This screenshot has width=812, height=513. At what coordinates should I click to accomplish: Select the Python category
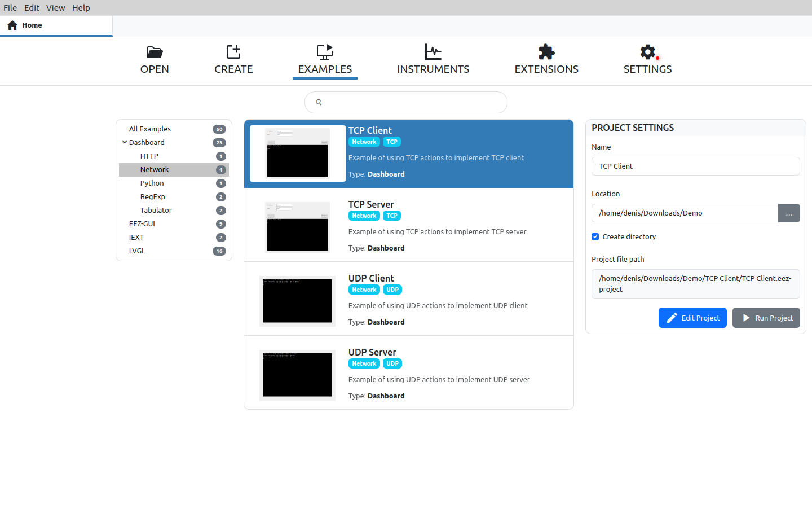tap(174, 183)
